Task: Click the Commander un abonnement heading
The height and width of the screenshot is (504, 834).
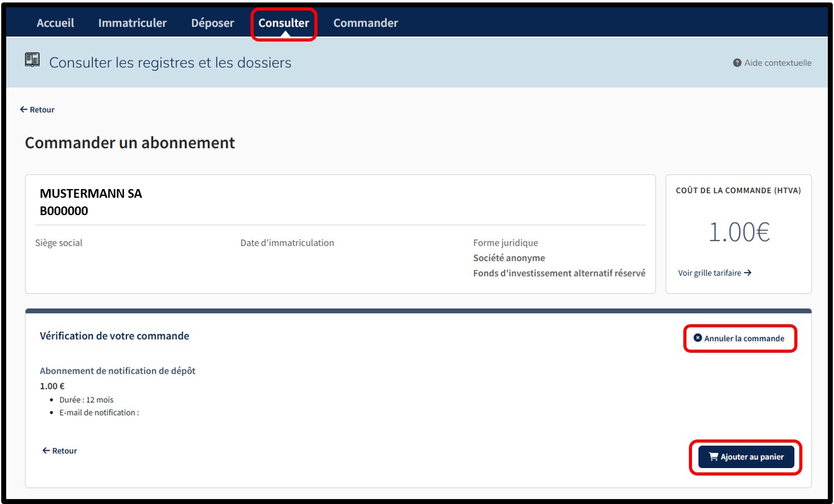Action: click(130, 143)
